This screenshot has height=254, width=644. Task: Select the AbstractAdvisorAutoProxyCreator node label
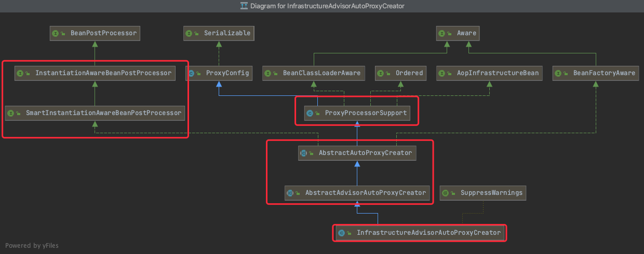point(366,193)
